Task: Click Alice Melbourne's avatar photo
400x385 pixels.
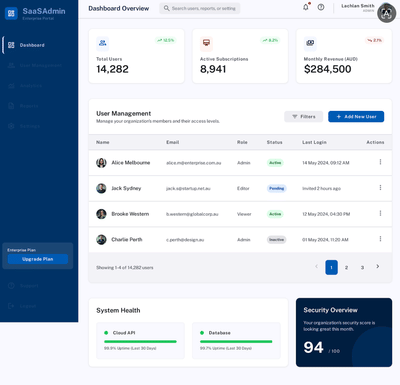Action: point(101,163)
